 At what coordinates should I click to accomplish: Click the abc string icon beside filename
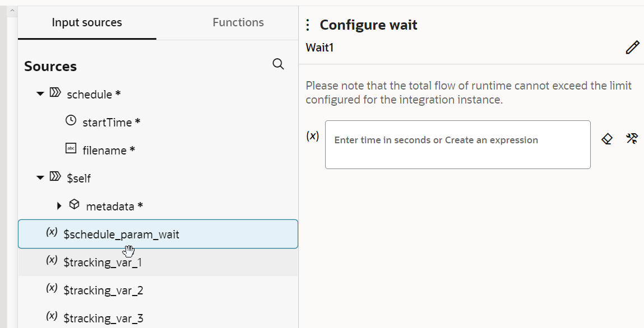[71, 149]
